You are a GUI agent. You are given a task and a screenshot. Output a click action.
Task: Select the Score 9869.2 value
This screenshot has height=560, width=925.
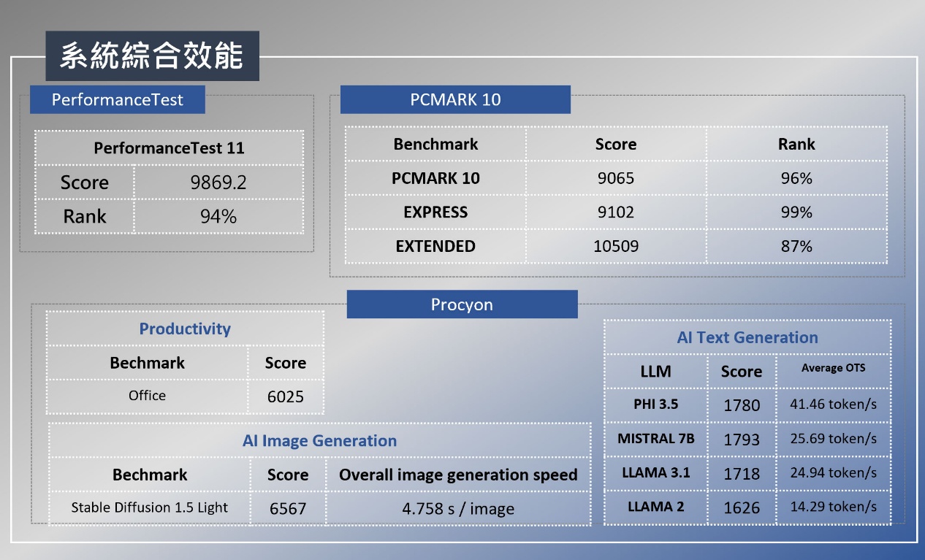coord(219,182)
